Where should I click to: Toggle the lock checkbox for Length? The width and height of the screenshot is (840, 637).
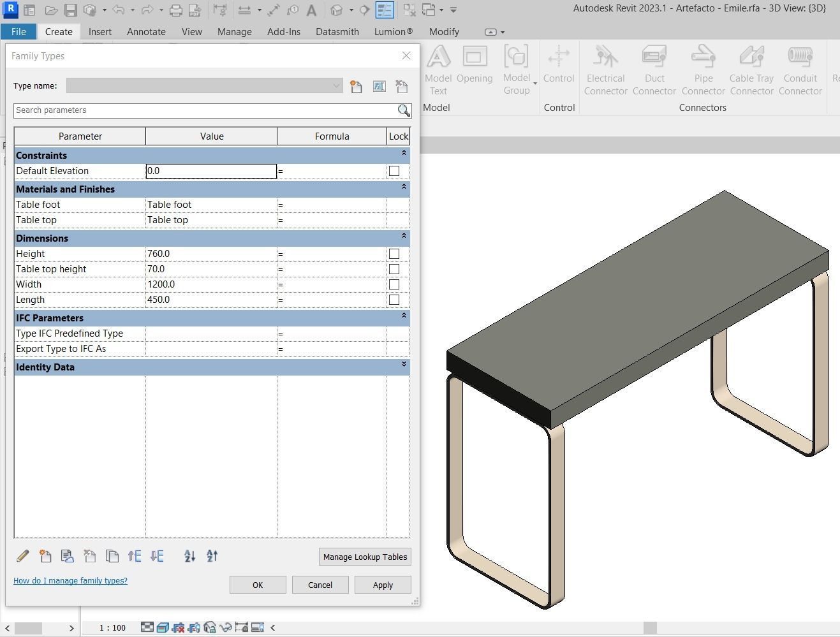pyautogui.click(x=394, y=300)
